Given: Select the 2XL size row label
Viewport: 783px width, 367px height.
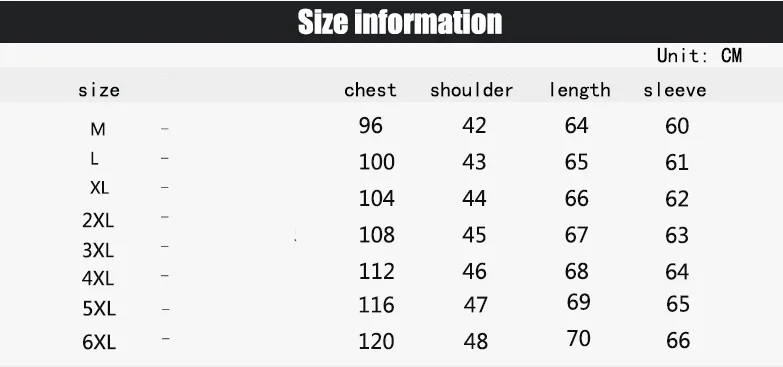Looking at the screenshot, I should [98, 220].
